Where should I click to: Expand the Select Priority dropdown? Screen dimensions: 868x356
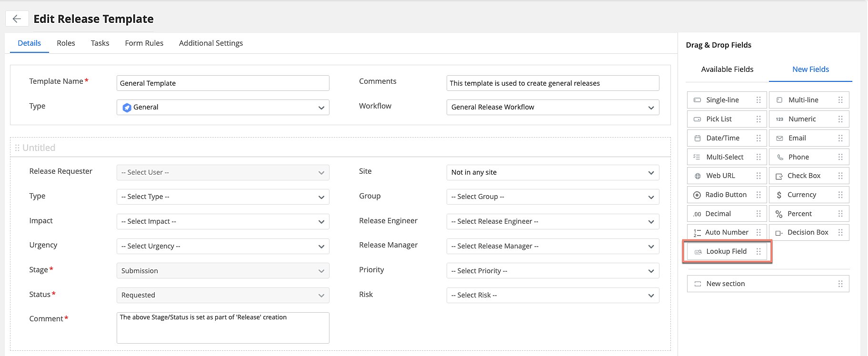[x=552, y=271]
